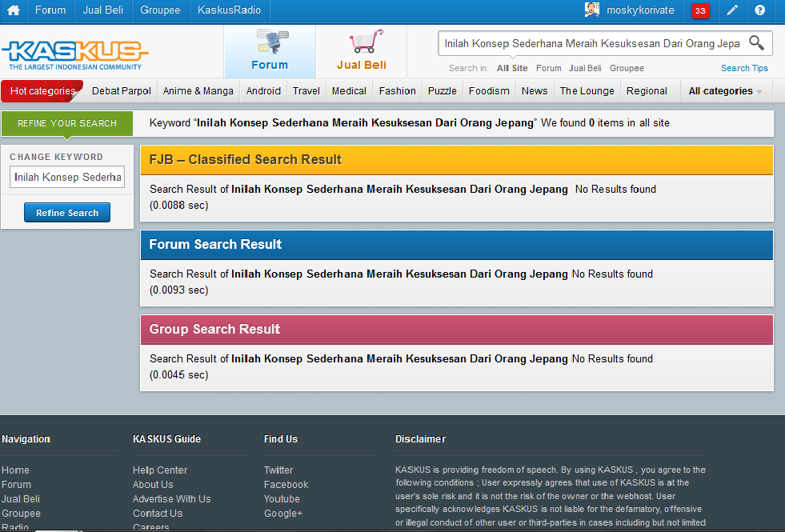Open footer Jual Beli link

(21, 499)
